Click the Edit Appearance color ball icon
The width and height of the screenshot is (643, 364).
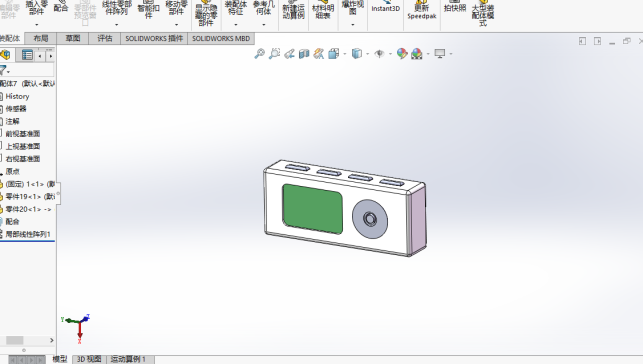click(402, 54)
